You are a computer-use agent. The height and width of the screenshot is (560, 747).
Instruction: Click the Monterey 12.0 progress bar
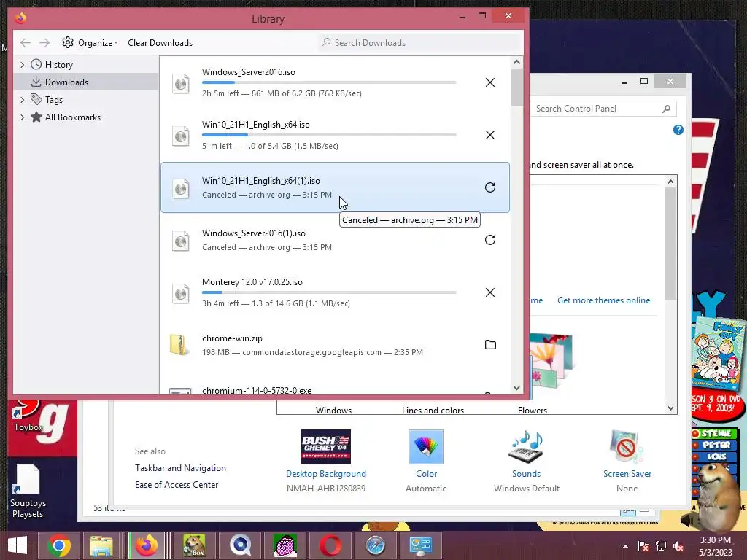329,292
